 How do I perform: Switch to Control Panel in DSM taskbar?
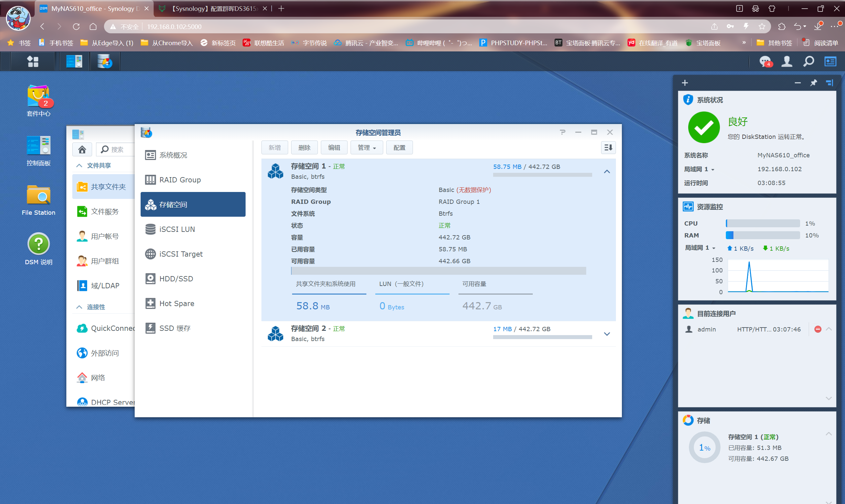(74, 61)
